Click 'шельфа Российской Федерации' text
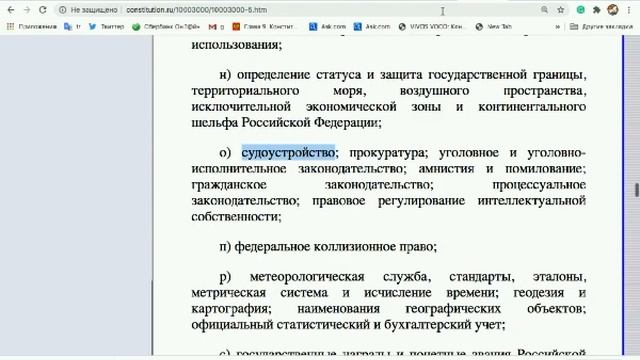640x360 pixels. [286, 122]
